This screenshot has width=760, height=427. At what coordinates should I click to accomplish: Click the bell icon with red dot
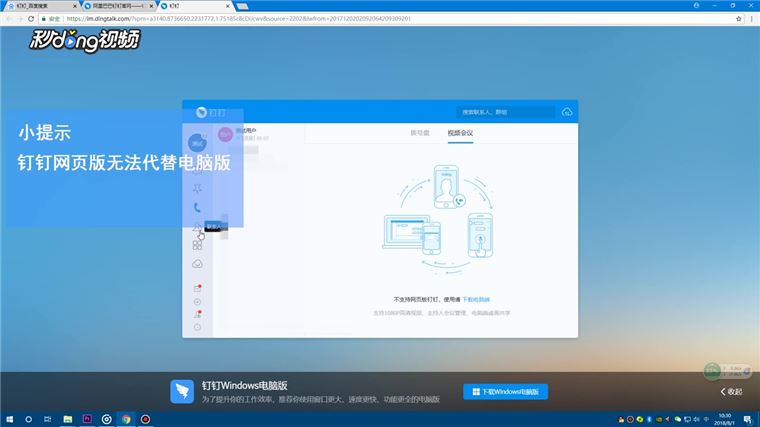point(197,315)
